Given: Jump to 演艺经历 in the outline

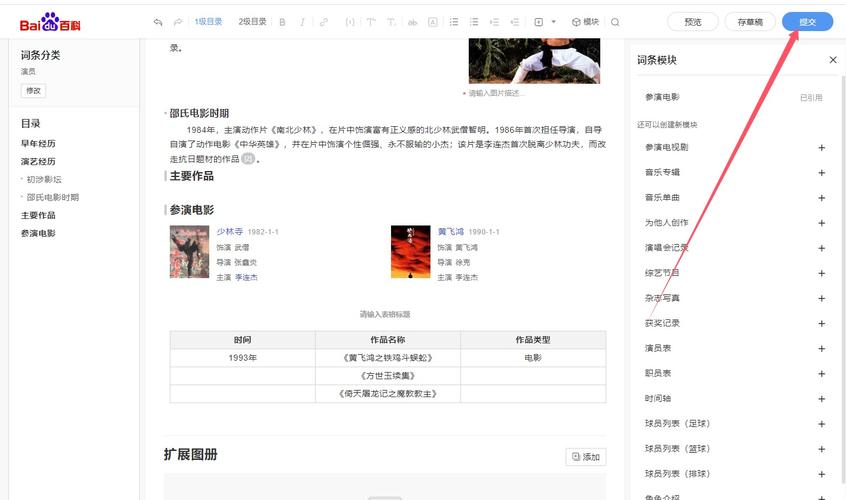Looking at the screenshot, I should (x=38, y=161).
